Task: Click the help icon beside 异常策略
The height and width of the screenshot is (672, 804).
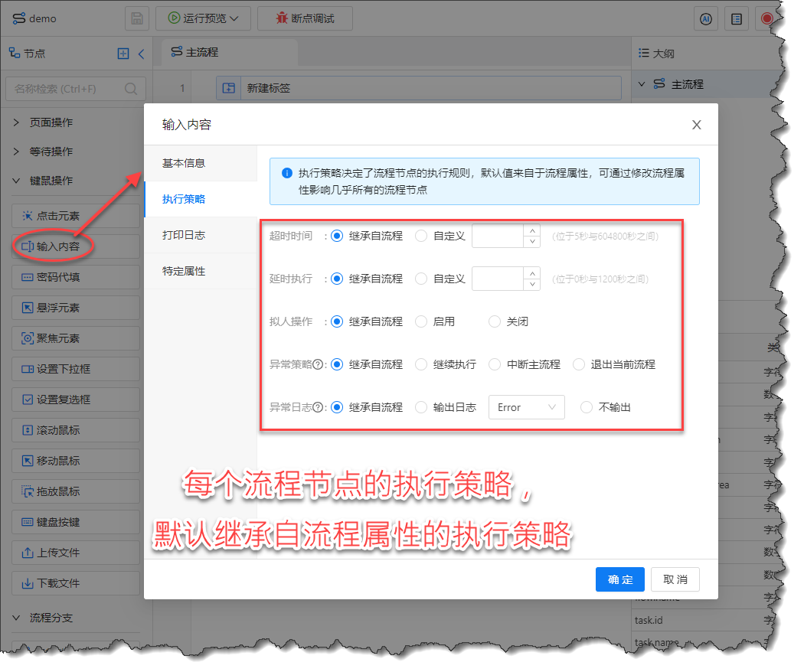Action: pyautogui.click(x=317, y=364)
